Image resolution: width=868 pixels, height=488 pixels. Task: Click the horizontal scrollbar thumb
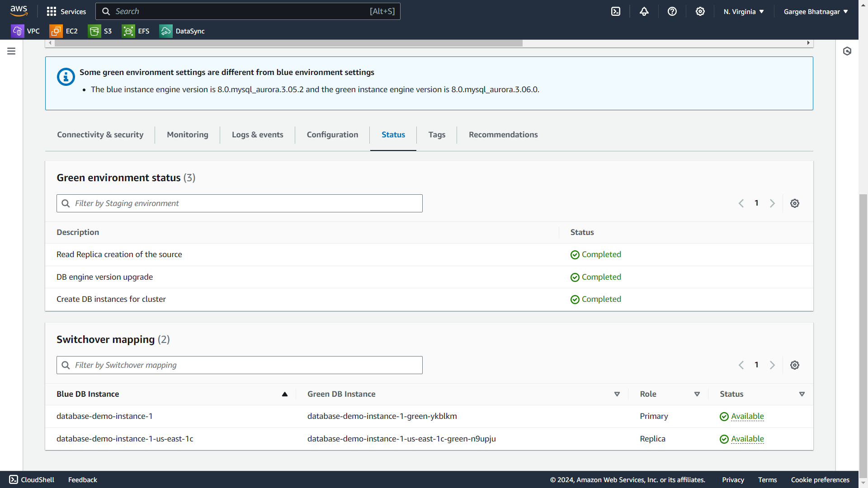pyautogui.click(x=288, y=43)
